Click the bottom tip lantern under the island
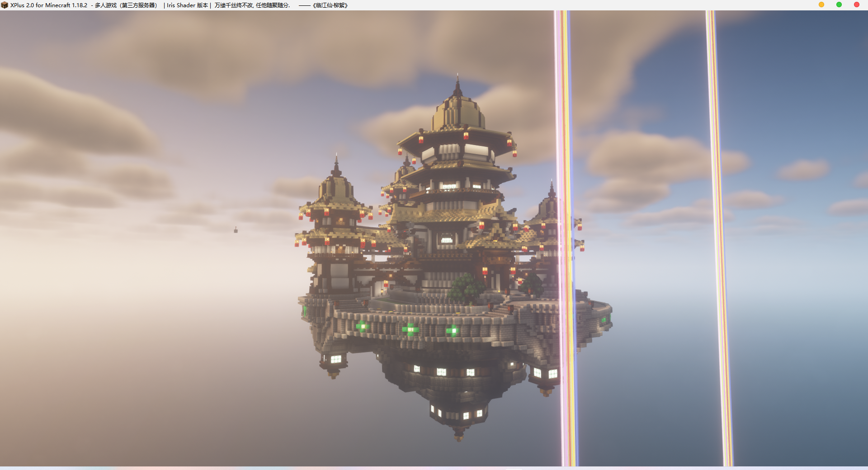 click(458, 436)
